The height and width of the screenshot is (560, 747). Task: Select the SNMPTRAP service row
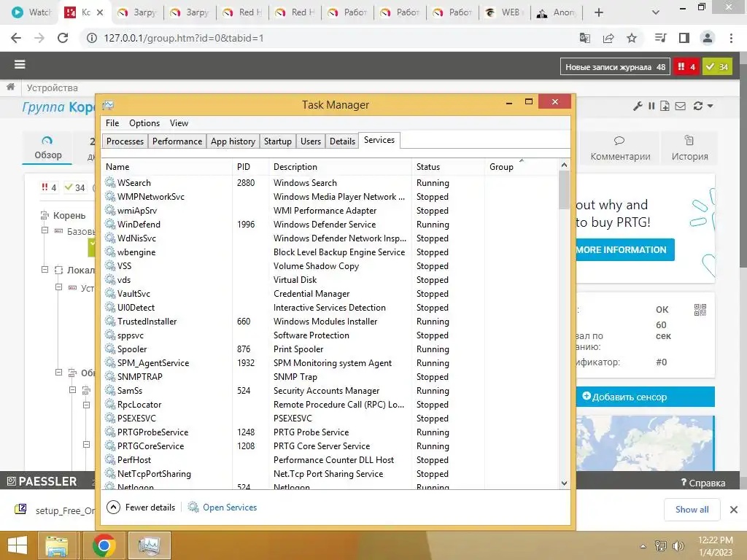pyautogui.click(x=330, y=377)
